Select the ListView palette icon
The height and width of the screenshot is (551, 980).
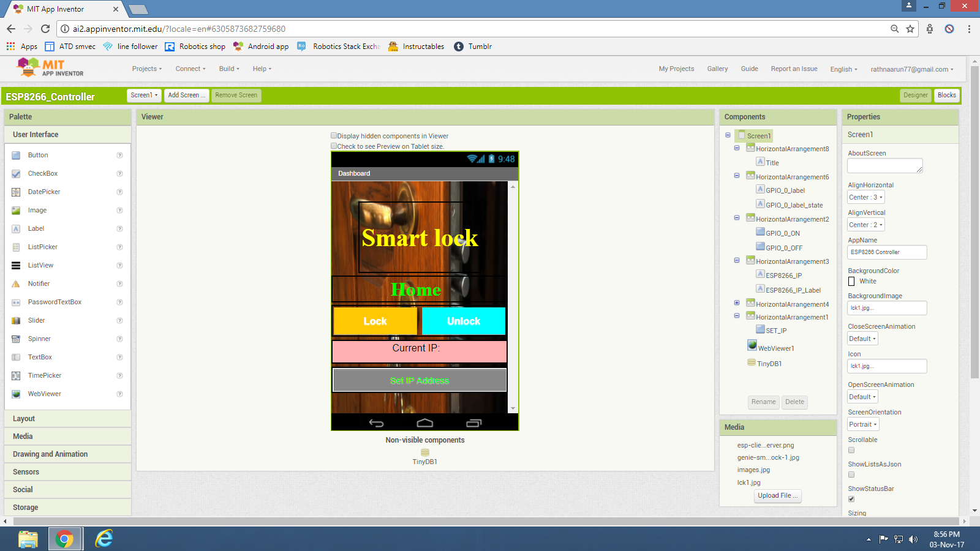[x=16, y=266]
